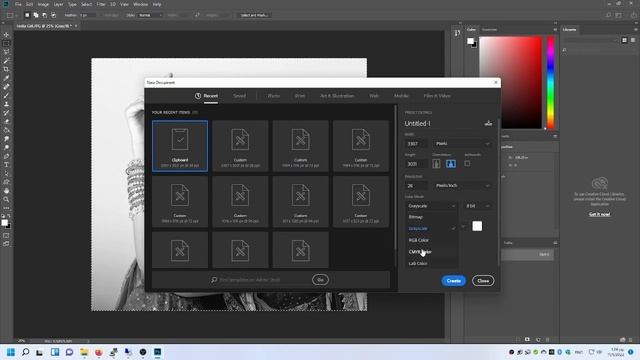
Task: Switch to the Print tab
Action: 300,96
